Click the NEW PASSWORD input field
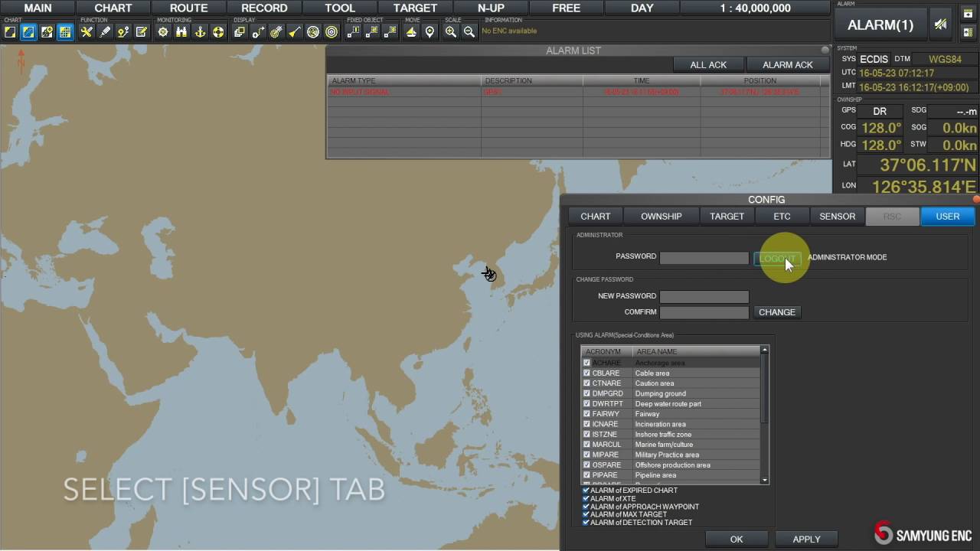 coord(704,296)
